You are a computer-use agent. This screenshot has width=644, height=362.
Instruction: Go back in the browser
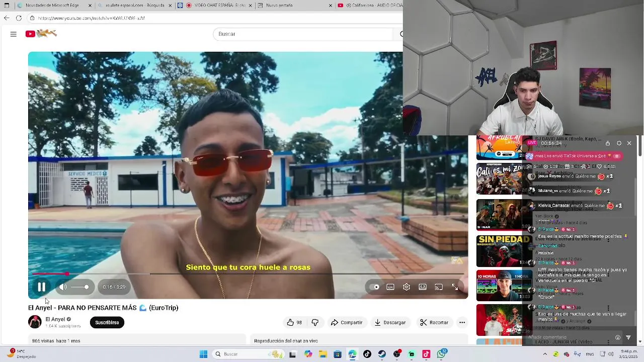point(7,18)
